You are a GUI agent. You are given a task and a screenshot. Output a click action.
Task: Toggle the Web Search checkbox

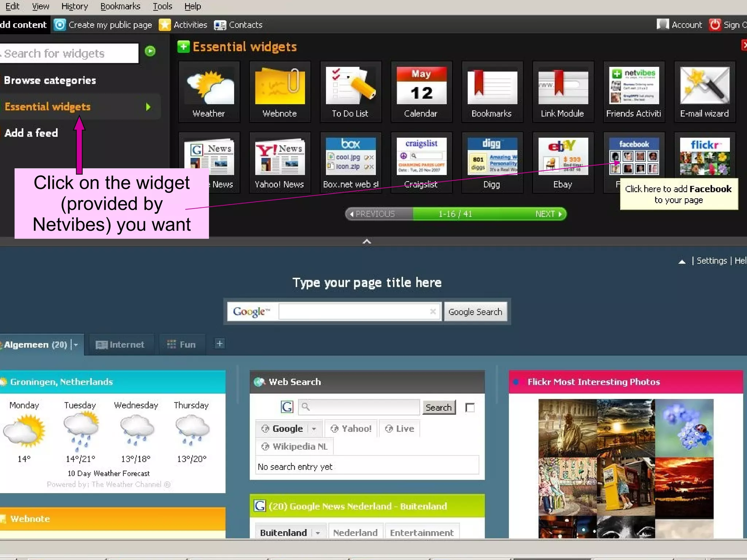(x=470, y=408)
